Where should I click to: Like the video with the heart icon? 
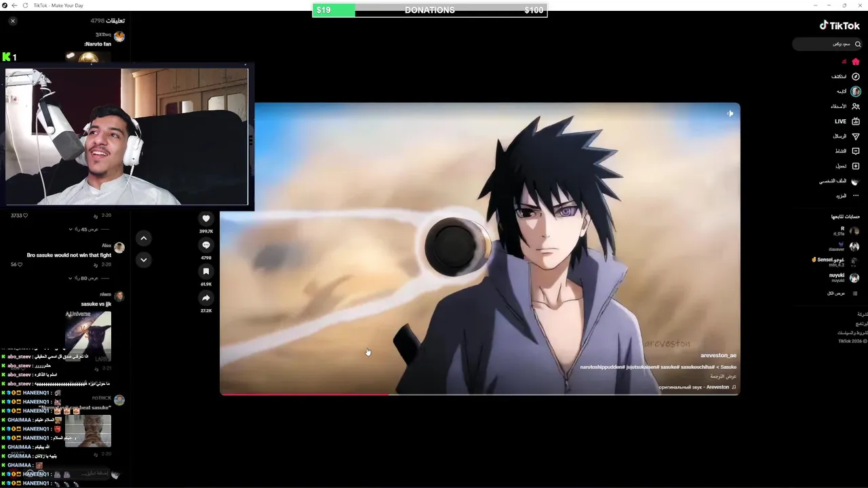pos(207,218)
